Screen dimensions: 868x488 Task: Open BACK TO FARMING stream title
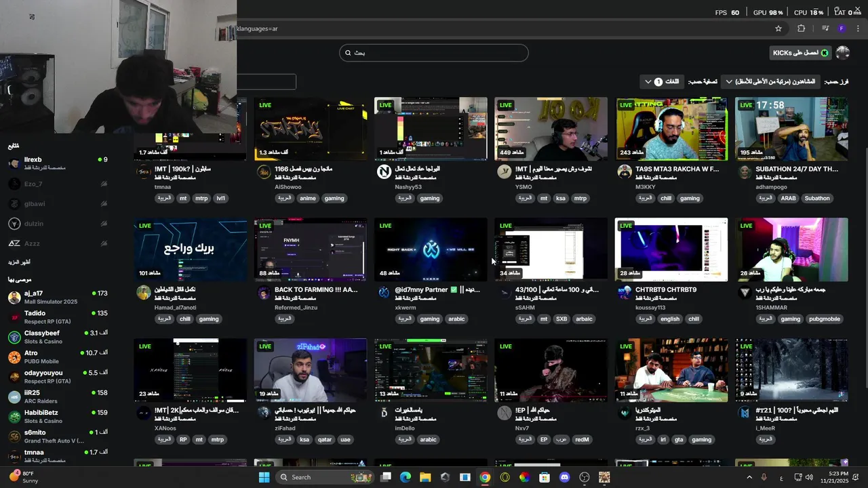tap(316, 289)
